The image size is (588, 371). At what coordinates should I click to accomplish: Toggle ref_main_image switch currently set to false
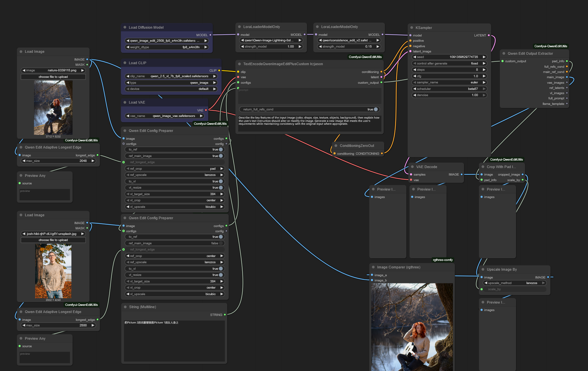point(221,243)
